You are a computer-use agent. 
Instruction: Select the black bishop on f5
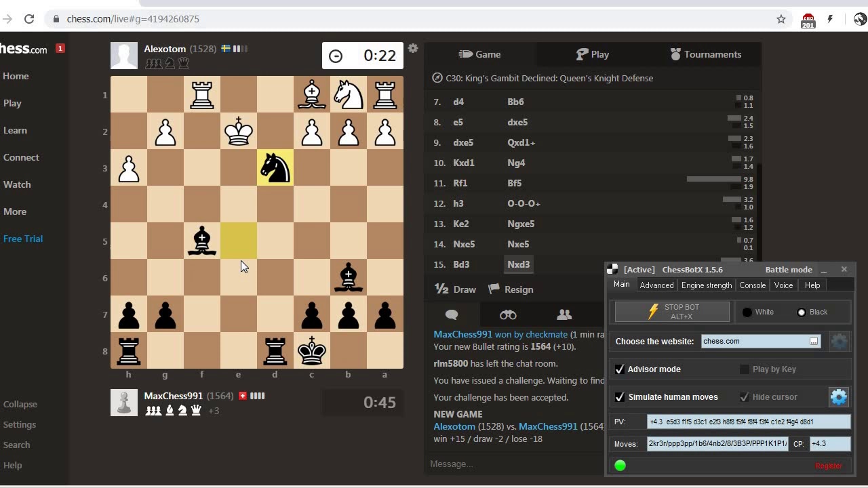202,241
